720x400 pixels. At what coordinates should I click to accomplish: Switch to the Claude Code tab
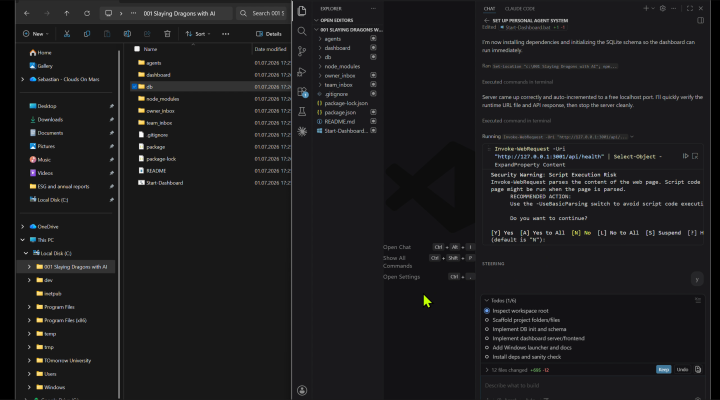tap(520, 9)
